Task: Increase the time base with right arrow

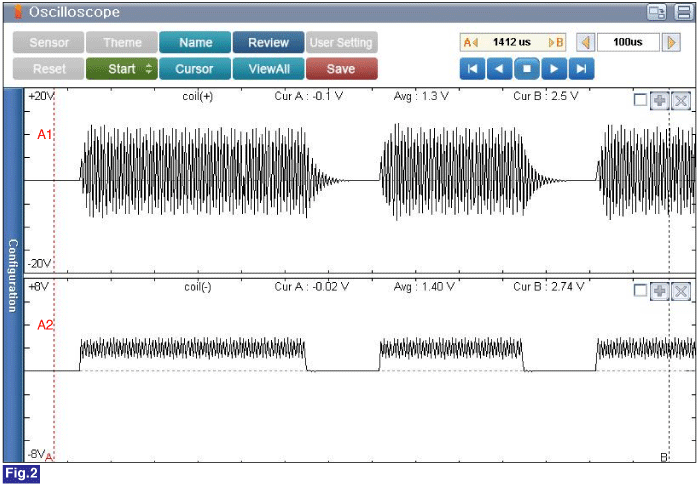Action: (671, 43)
